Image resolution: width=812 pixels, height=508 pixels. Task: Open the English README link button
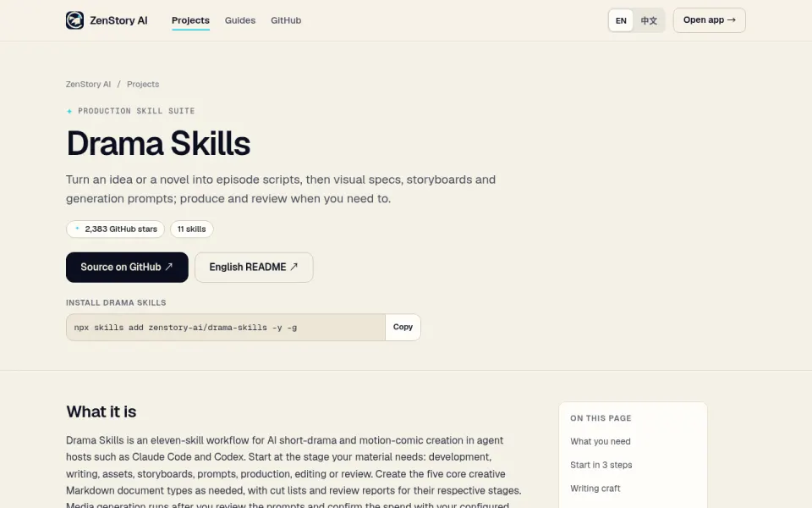[254, 268]
